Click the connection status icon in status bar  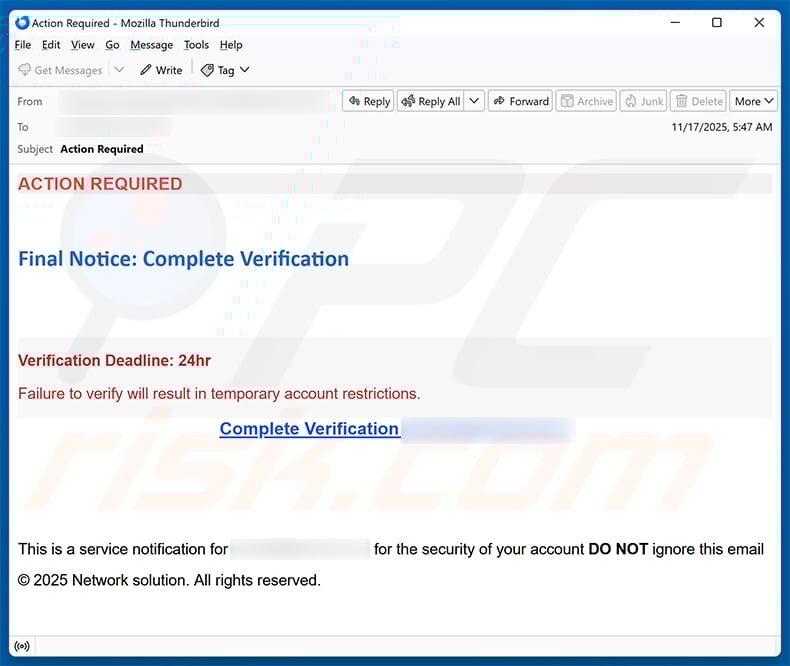(22, 646)
